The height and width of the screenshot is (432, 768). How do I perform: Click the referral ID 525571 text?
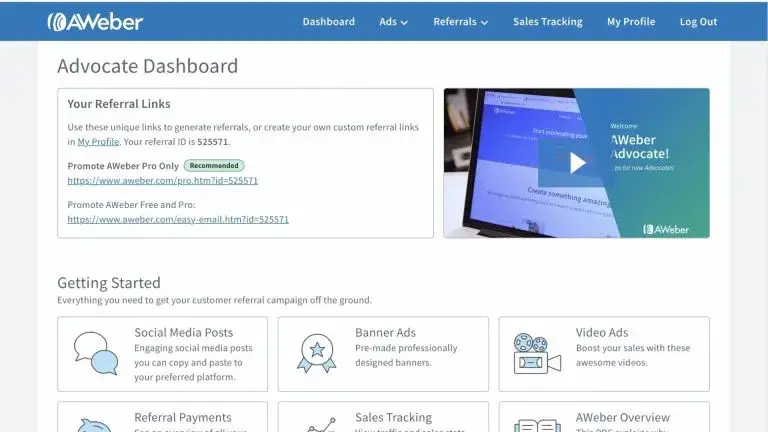point(213,142)
